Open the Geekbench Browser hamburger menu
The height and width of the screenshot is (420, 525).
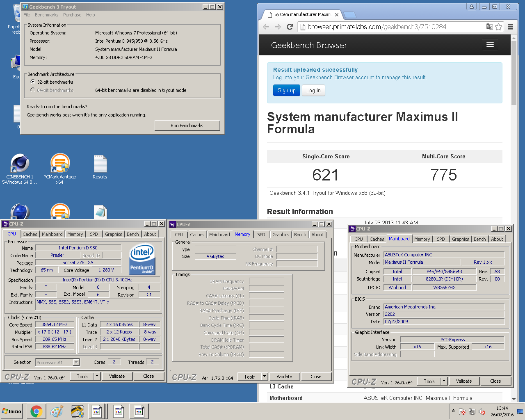pos(490,44)
